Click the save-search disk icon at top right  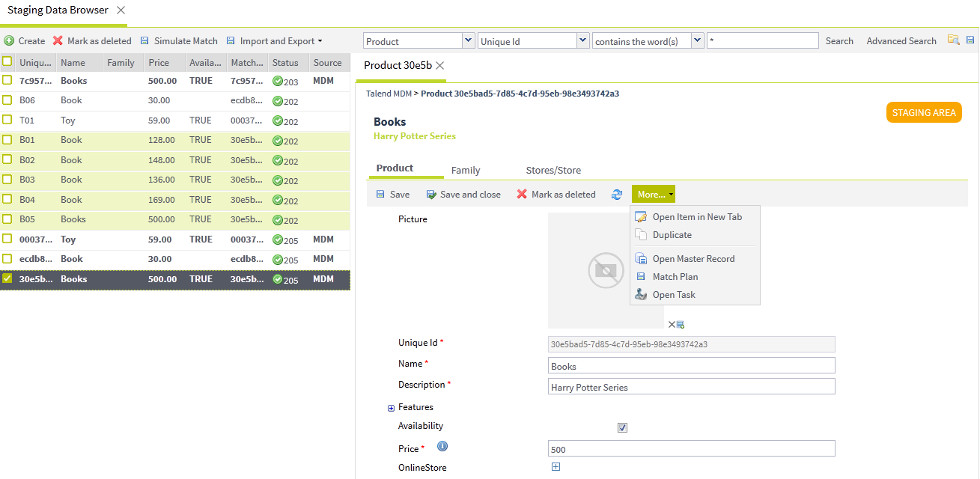[x=971, y=40]
